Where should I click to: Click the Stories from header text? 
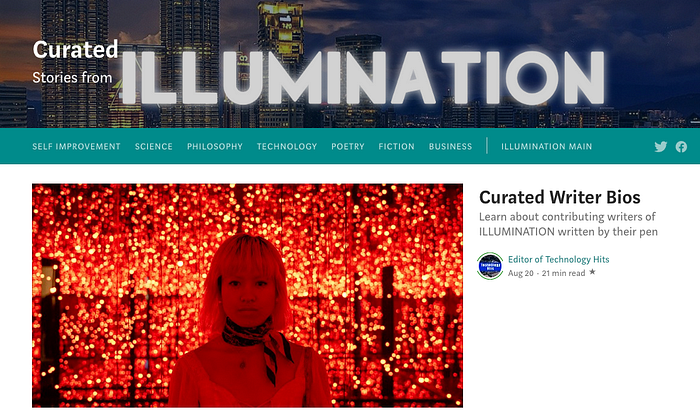pos(72,78)
